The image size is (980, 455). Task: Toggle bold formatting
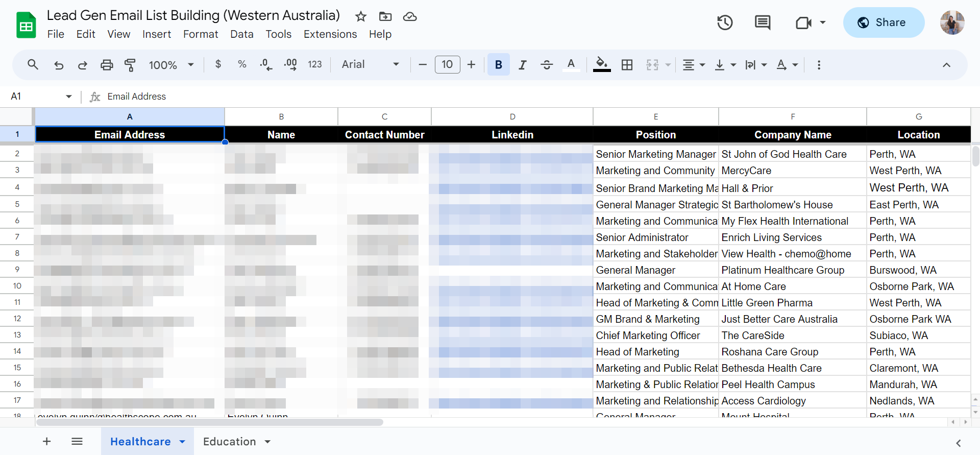pyautogui.click(x=499, y=64)
